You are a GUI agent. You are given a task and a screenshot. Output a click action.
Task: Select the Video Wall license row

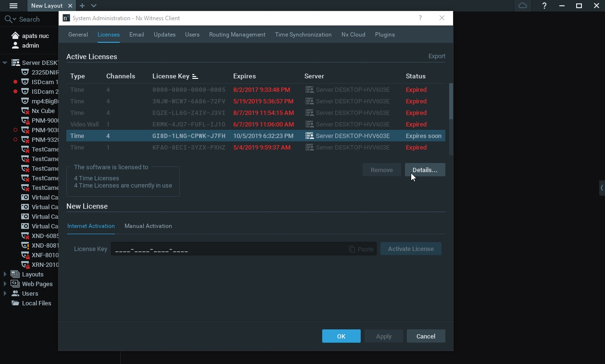[x=256, y=124]
